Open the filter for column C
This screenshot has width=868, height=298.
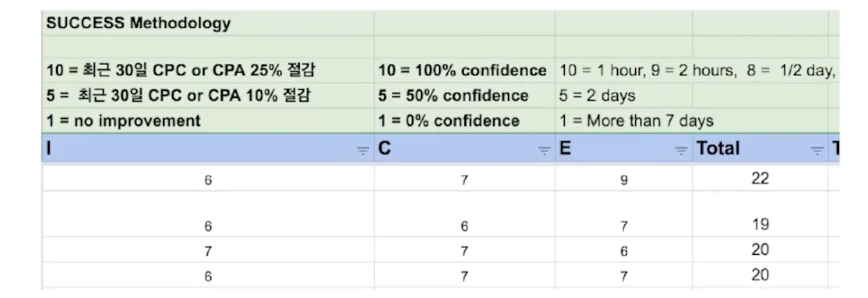(x=545, y=150)
